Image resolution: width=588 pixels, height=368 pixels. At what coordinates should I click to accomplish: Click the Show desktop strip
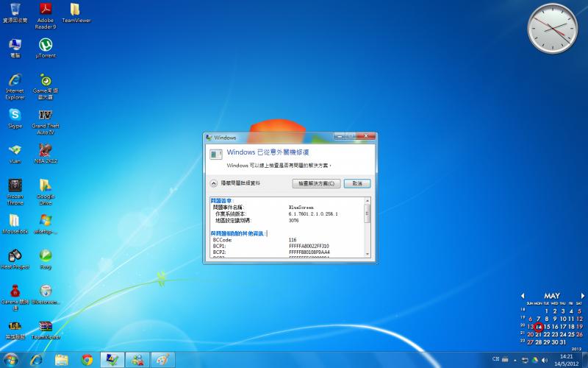584,360
